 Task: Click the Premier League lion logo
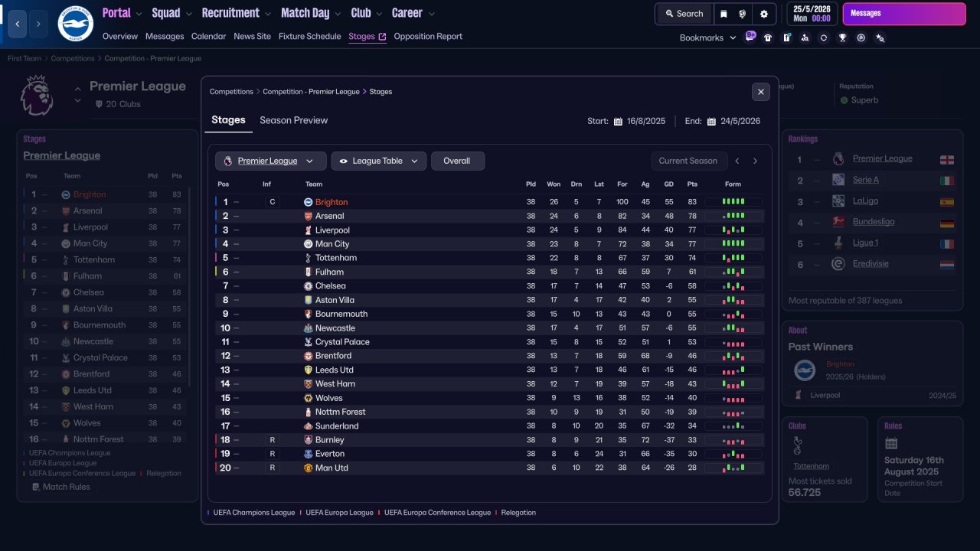coord(36,95)
